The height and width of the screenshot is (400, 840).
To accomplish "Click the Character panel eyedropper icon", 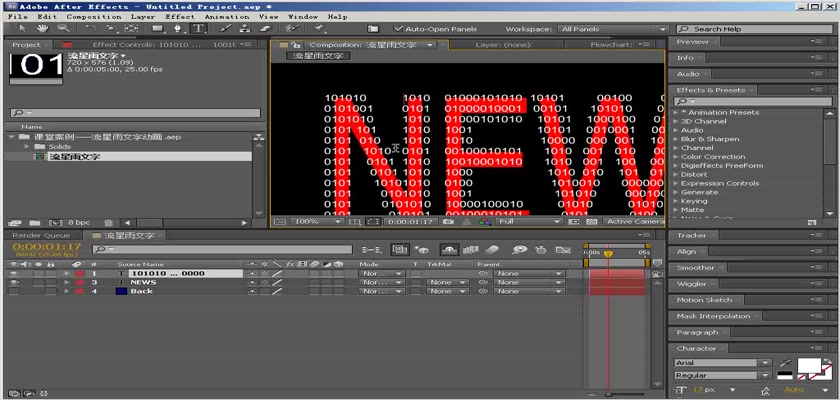I will 785,363.
